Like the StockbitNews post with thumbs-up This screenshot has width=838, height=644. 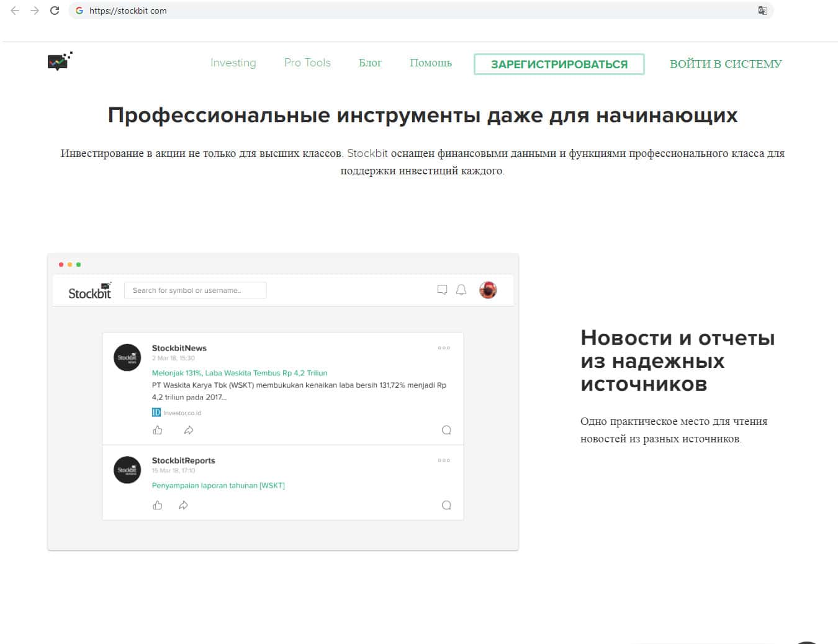(x=158, y=430)
